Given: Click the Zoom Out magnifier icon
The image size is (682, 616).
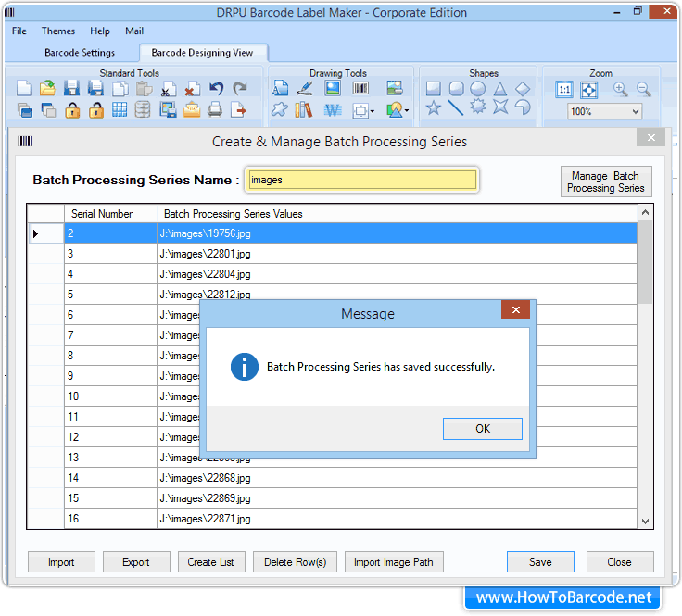Looking at the screenshot, I should [644, 89].
